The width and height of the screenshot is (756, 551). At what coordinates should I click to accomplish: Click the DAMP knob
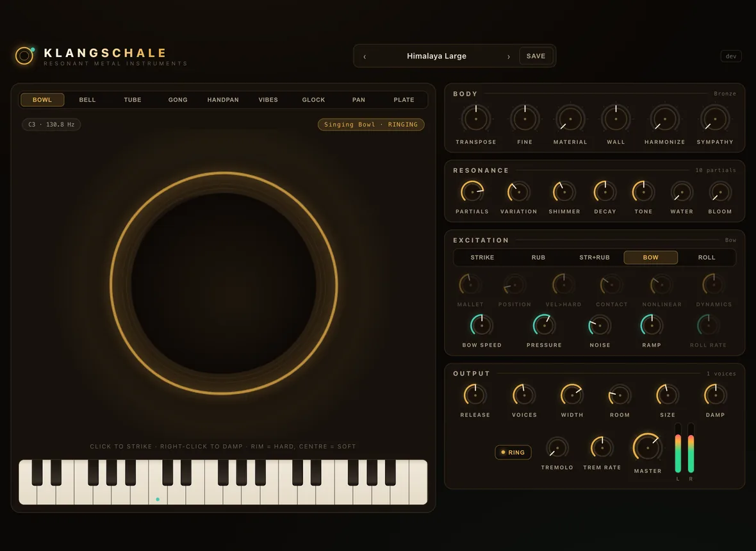coord(715,395)
